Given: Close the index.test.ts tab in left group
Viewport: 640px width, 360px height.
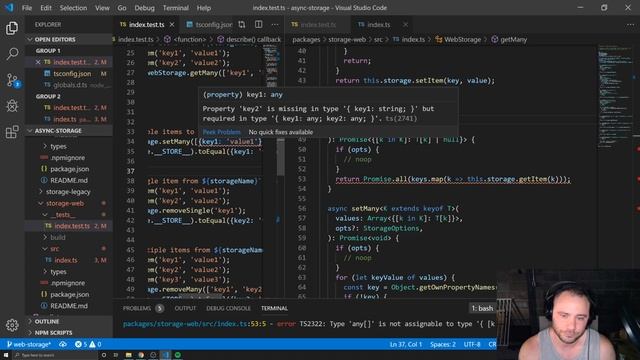Looking at the screenshot, I should 172,24.
